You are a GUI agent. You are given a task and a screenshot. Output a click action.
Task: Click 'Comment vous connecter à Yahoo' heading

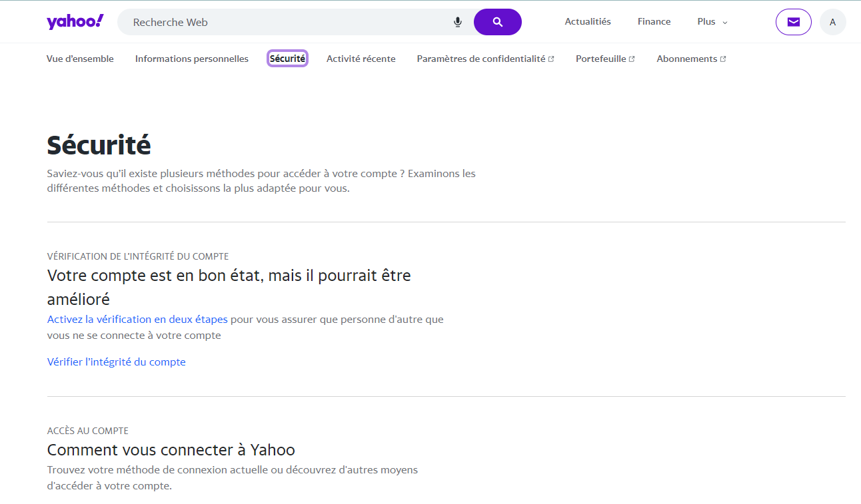[171, 449]
